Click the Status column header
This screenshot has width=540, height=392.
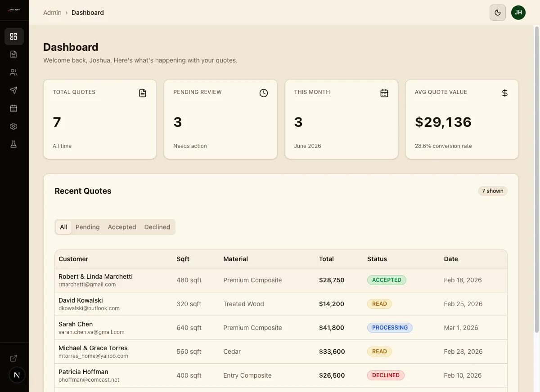377,259
